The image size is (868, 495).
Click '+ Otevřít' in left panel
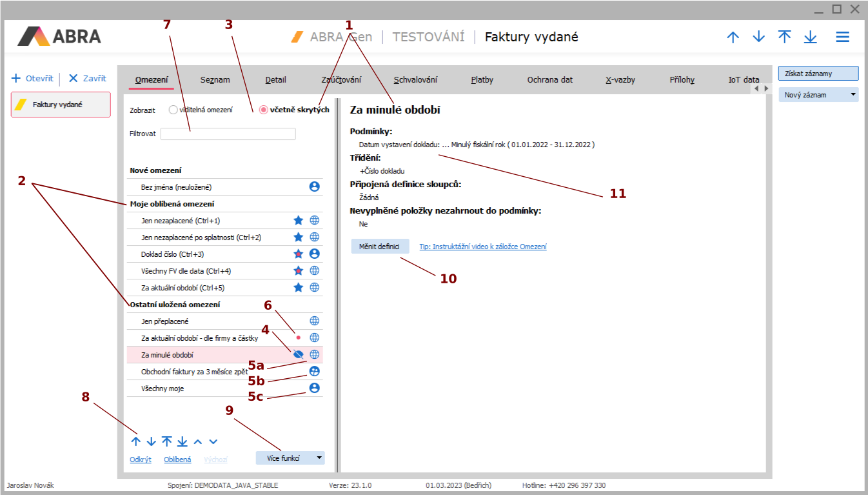tap(32, 78)
